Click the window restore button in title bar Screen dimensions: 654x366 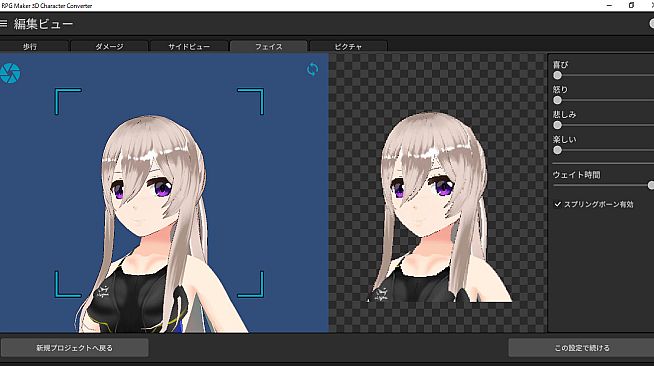coord(631,5)
